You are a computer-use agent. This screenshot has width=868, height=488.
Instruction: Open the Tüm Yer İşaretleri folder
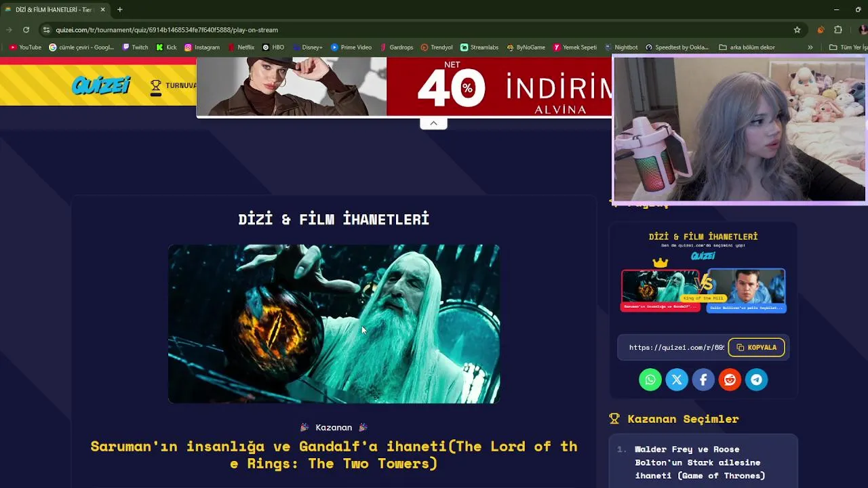click(848, 47)
